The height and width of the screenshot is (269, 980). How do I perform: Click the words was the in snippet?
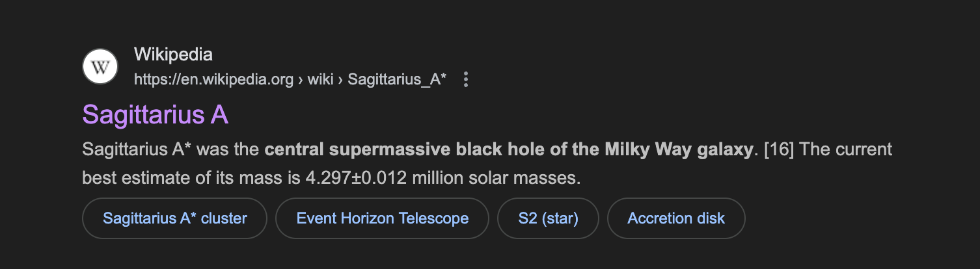coord(228,150)
